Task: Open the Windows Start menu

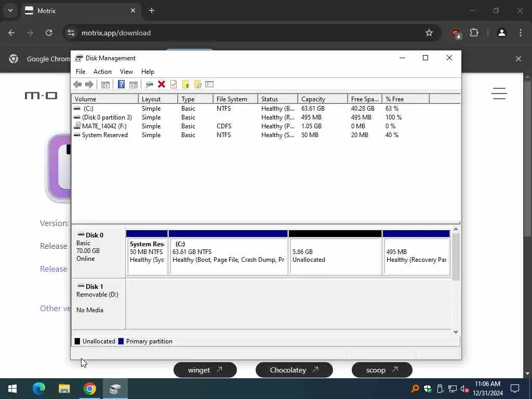Action: 12,389
